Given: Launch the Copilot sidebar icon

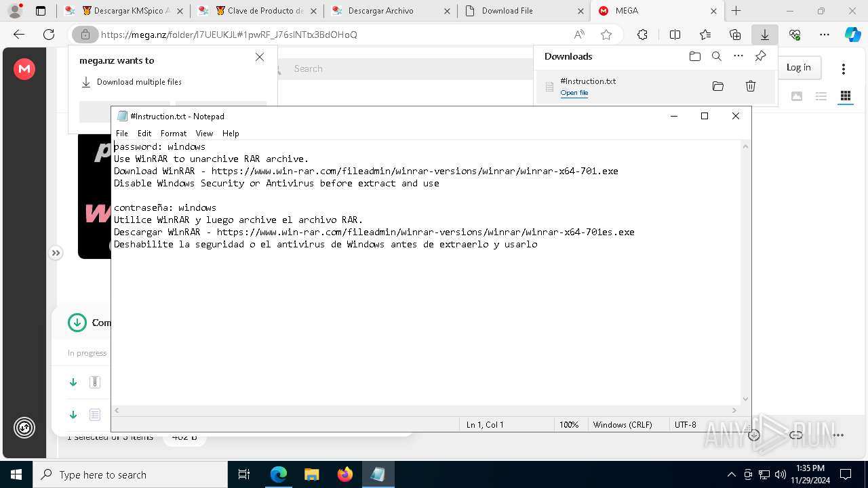Looking at the screenshot, I should point(853,35).
